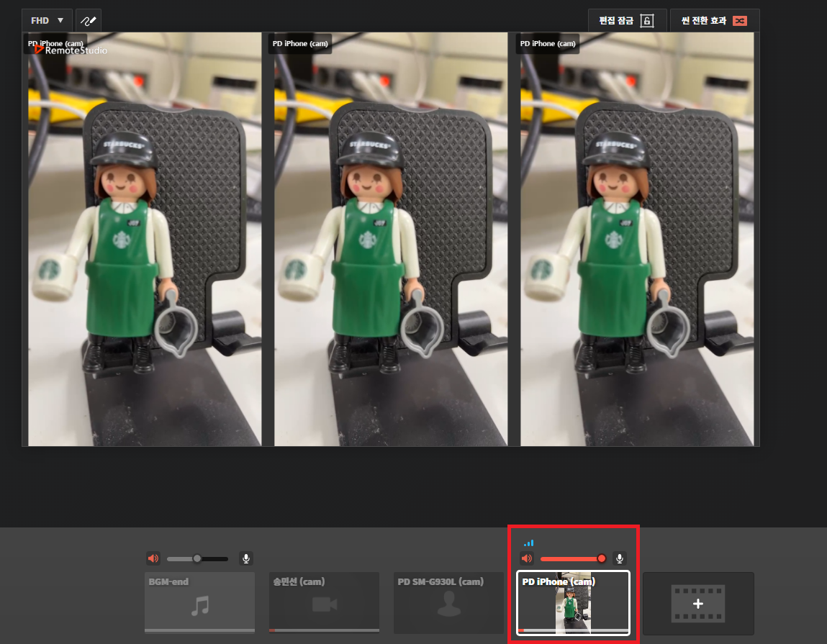The height and width of the screenshot is (644, 827).
Task: Adjust the PD iPhone red volume slider
Action: (574, 558)
